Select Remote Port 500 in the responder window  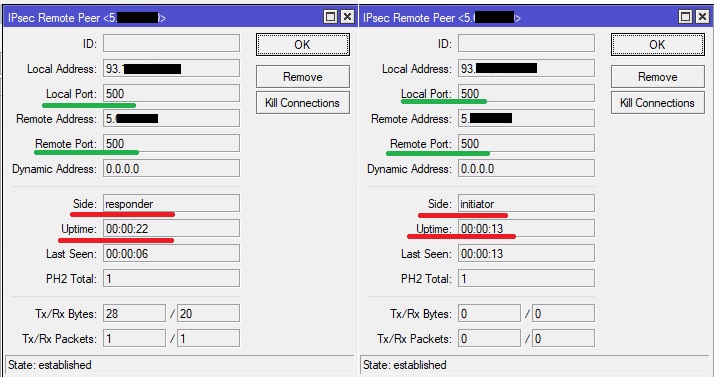tap(171, 143)
